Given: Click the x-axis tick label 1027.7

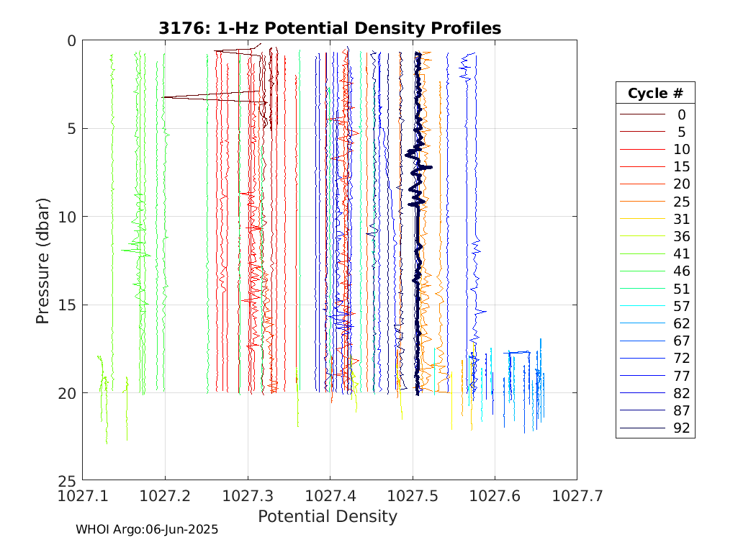Looking at the screenshot, I should 577,495.
